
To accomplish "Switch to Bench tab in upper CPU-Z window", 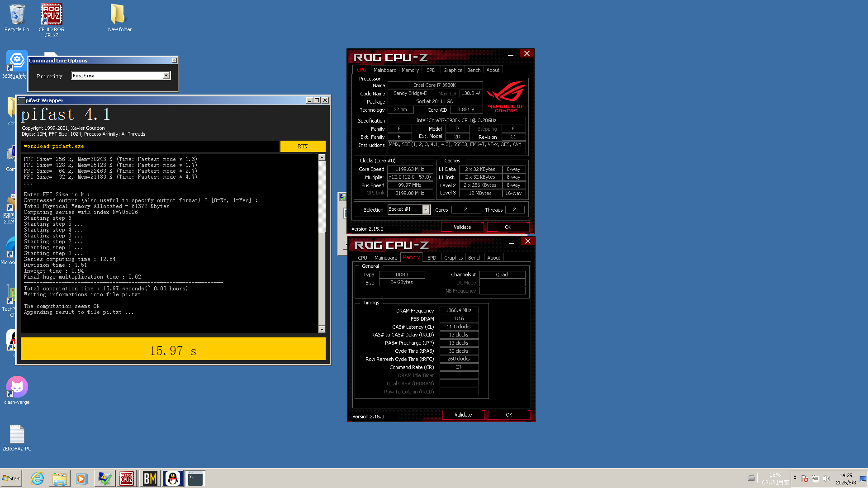I will pyautogui.click(x=474, y=70).
